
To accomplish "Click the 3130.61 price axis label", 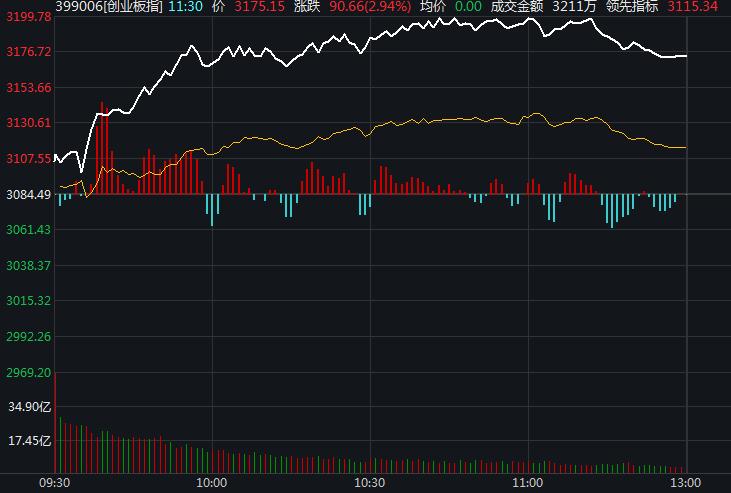I will pyautogui.click(x=28, y=123).
